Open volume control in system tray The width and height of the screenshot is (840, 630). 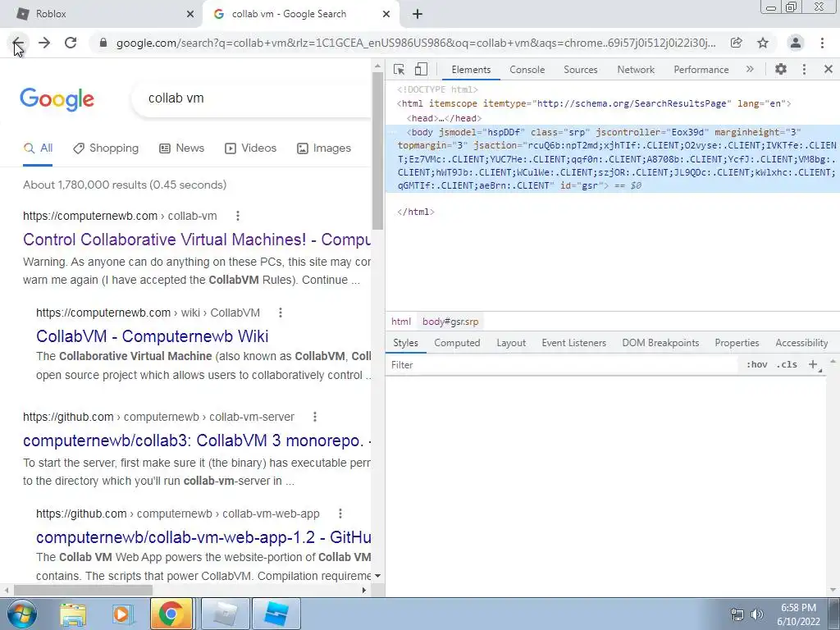[757, 614]
